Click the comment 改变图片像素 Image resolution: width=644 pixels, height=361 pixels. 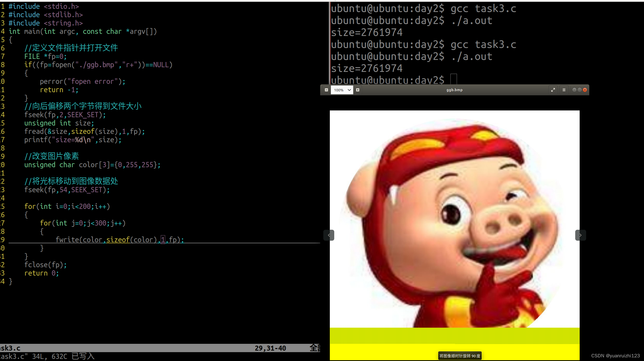pos(52,156)
